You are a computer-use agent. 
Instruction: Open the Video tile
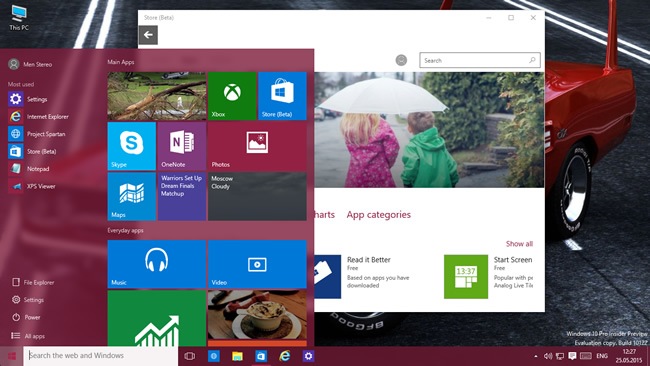(x=257, y=264)
